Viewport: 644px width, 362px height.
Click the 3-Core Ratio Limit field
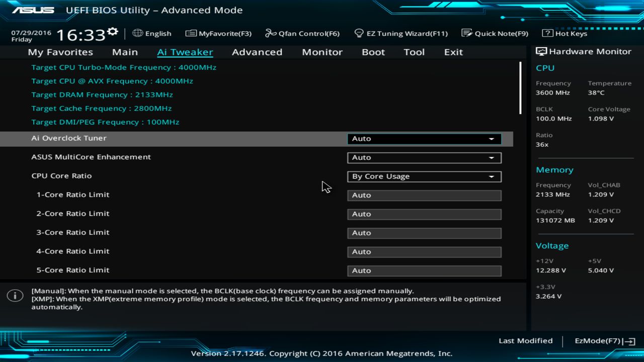(x=424, y=233)
